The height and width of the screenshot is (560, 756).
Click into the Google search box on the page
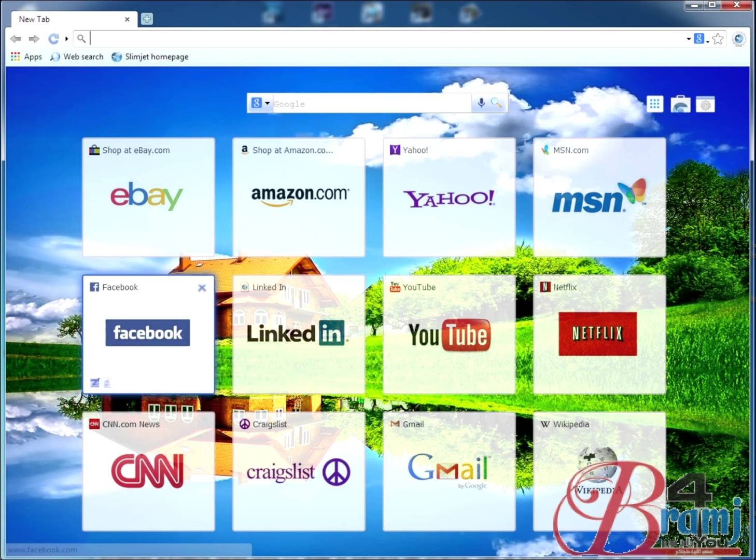click(x=371, y=104)
